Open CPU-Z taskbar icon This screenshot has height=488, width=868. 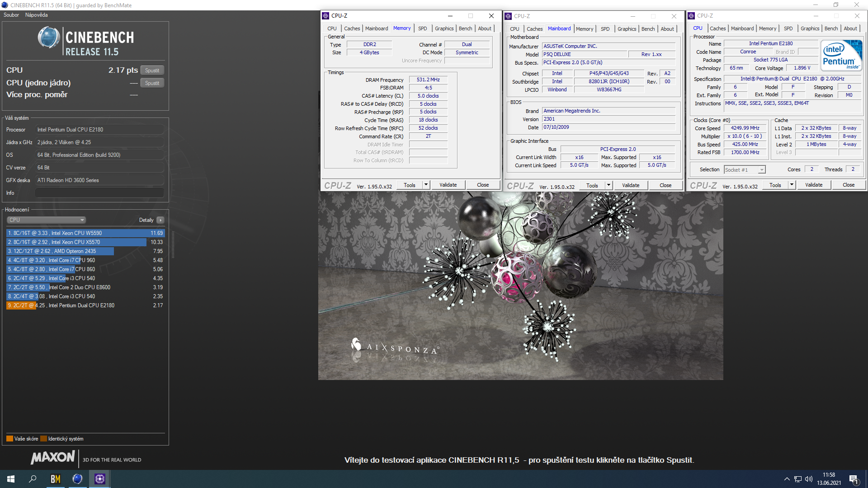[99, 479]
